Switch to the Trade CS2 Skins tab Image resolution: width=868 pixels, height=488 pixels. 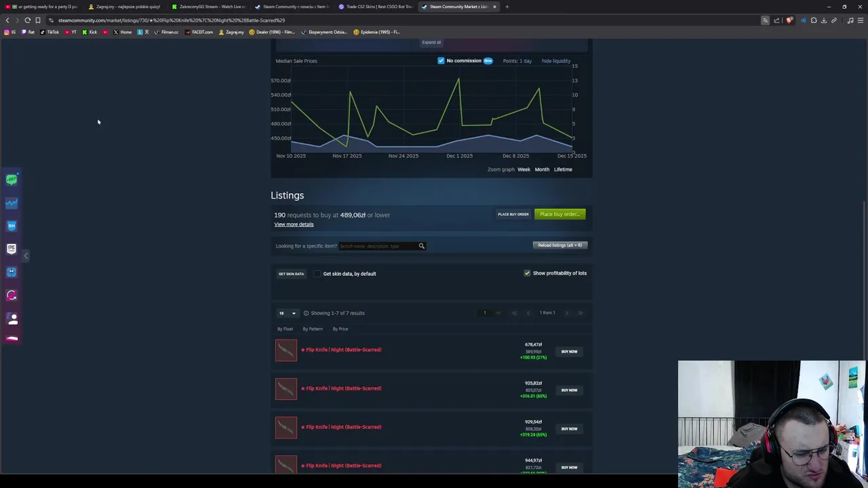point(376,7)
